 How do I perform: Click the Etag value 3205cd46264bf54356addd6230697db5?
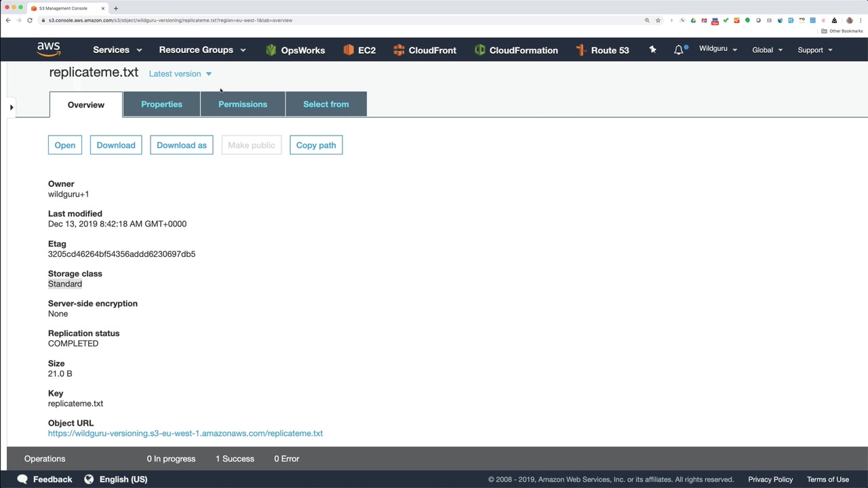[121, 254]
